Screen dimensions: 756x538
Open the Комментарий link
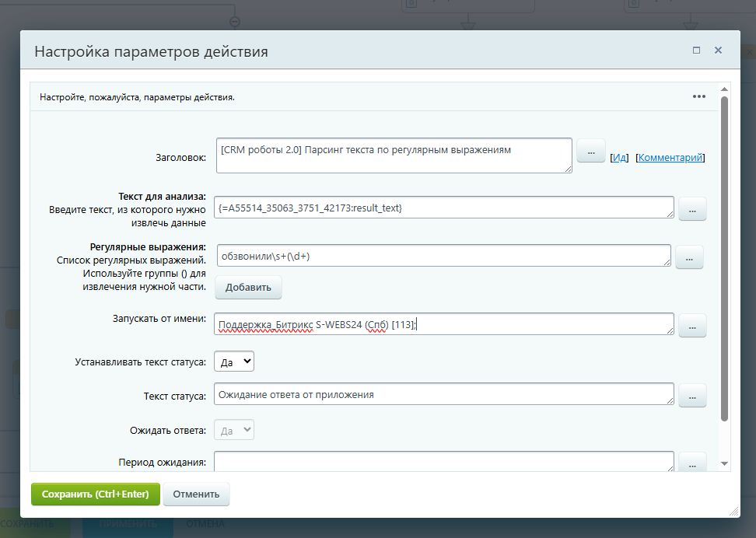pos(670,157)
